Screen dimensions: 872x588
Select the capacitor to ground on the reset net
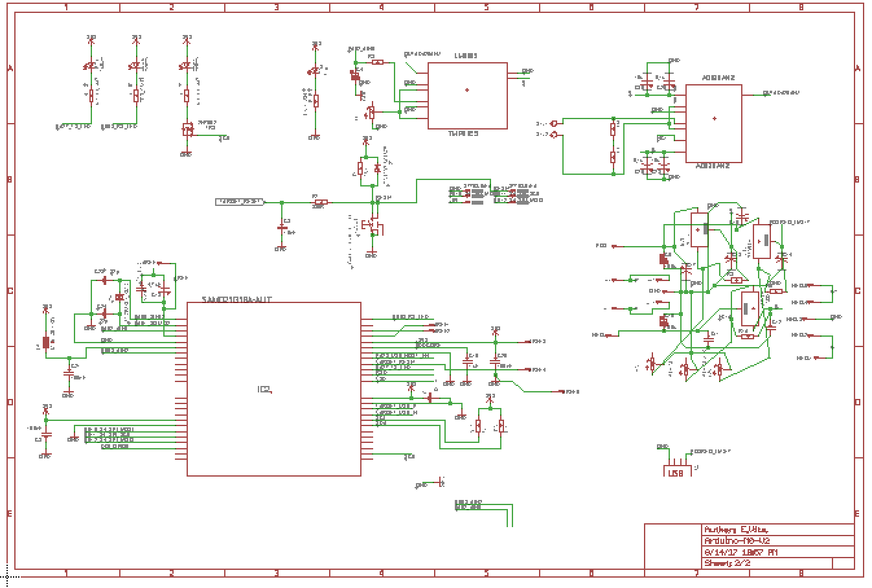click(282, 227)
